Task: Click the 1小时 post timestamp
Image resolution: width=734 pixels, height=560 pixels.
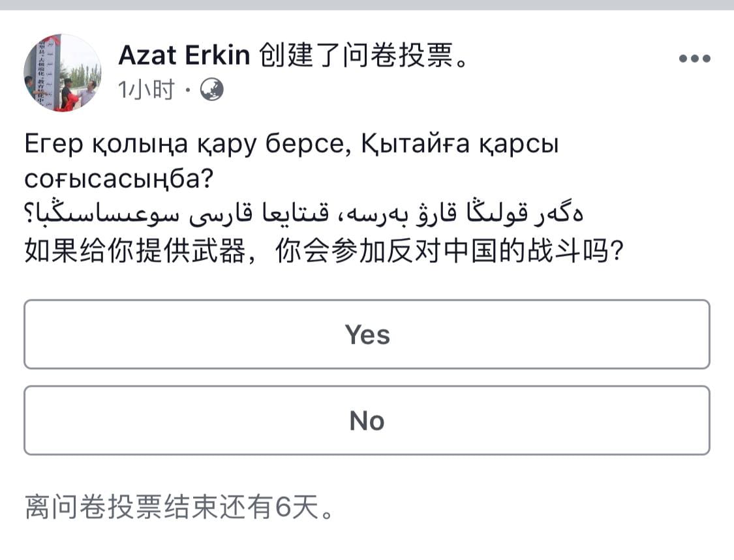Action: click(x=146, y=90)
